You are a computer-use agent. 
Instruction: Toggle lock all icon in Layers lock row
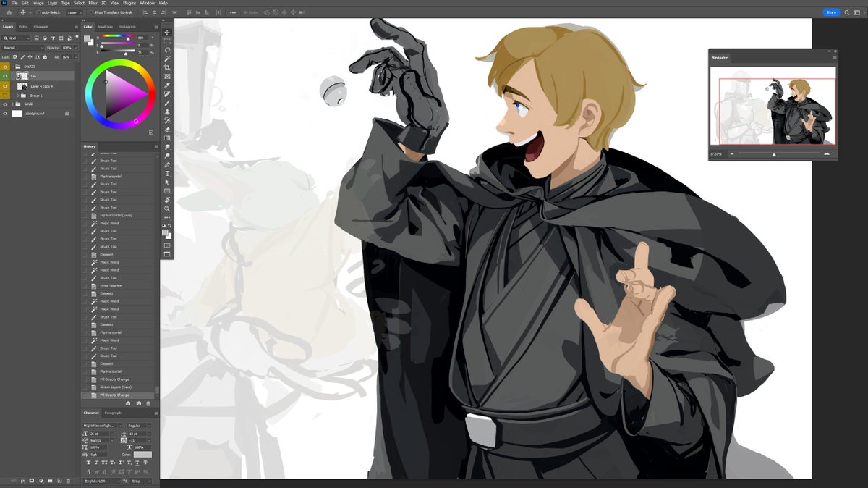point(44,56)
